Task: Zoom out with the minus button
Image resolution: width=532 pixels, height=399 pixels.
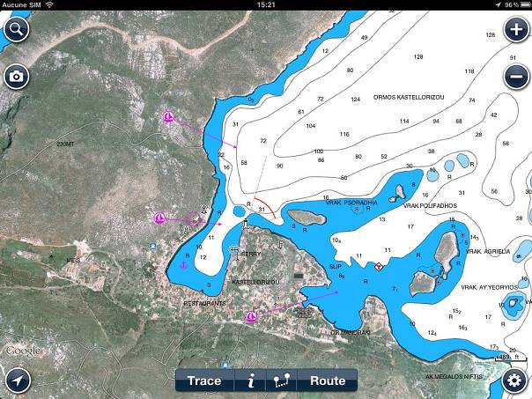Action: pos(516,77)
